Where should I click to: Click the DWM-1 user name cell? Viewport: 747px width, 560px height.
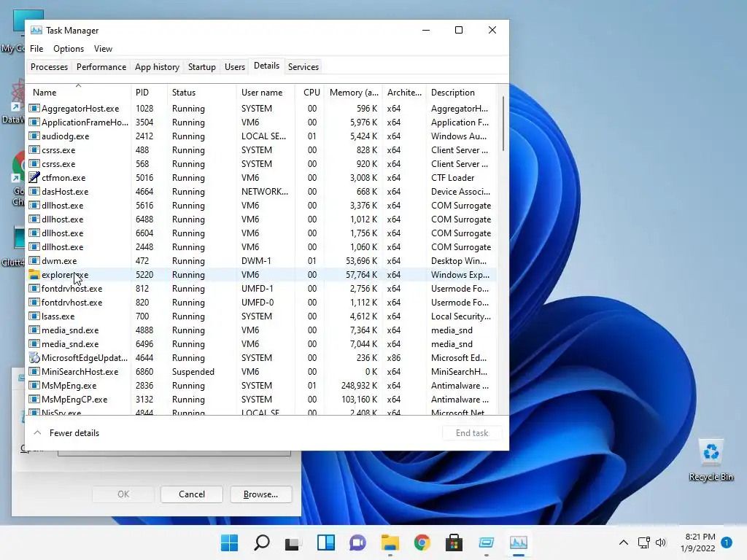point(256,260)
